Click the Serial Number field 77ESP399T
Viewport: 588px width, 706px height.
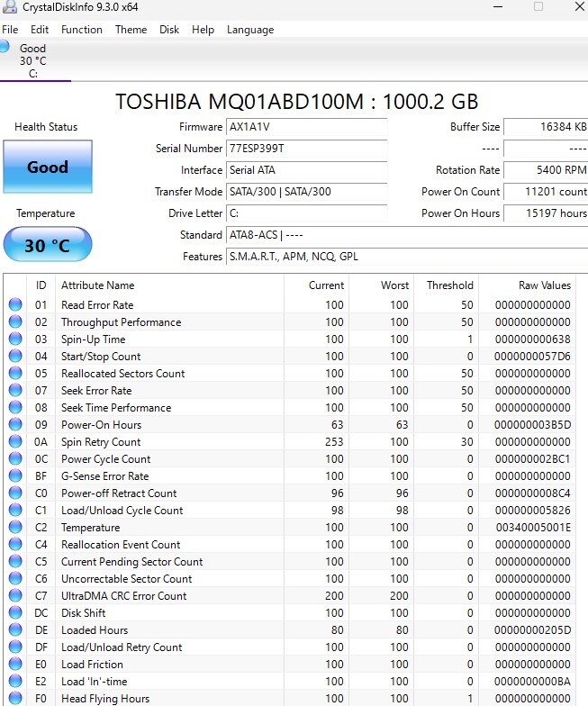point(306,149)
